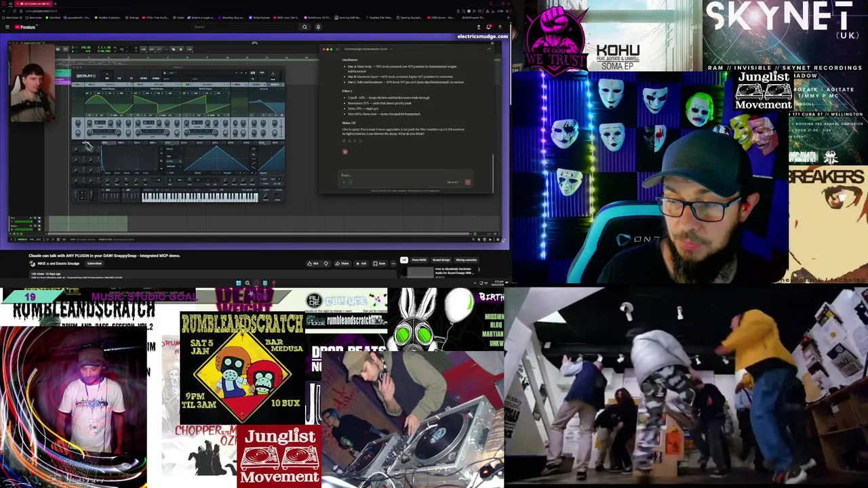Dislike the video with the thumbs down icon
The width and height of the screenshot is (868, 488).
[326, 264]
